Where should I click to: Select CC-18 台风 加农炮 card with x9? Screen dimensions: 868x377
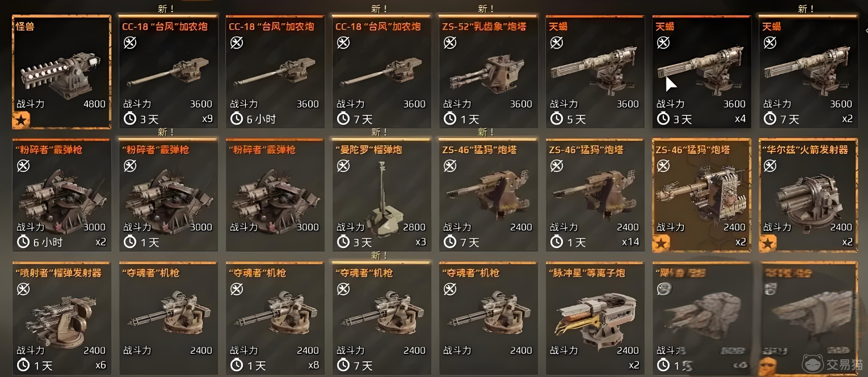tap(168, 72)
